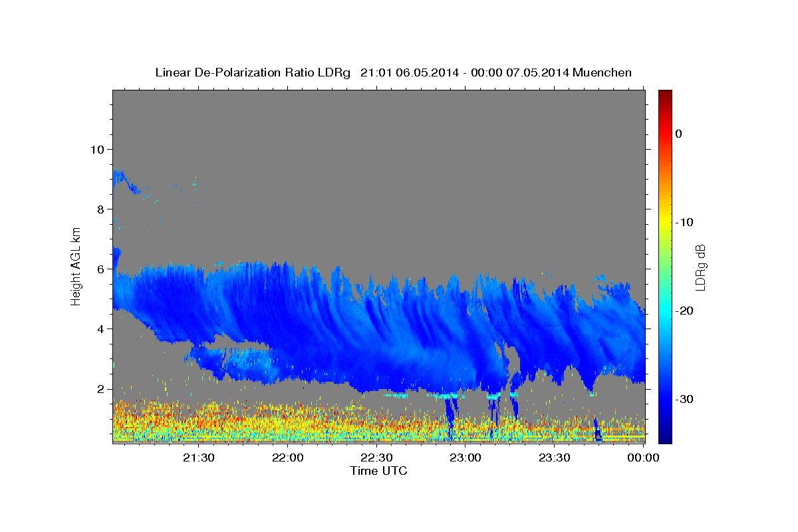
Task: Click the 21:30 time tick label
Action: click(199, 458)
